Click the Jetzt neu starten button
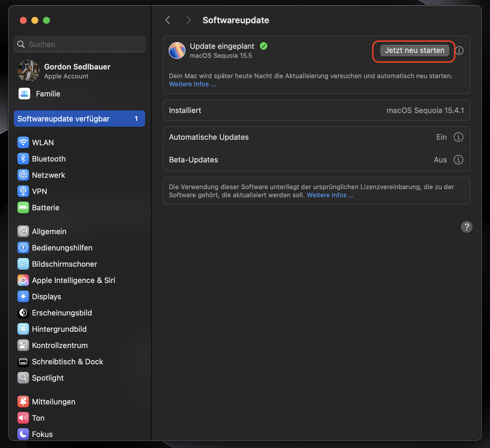Screen dimensions: 490x448 click(415, 50)
